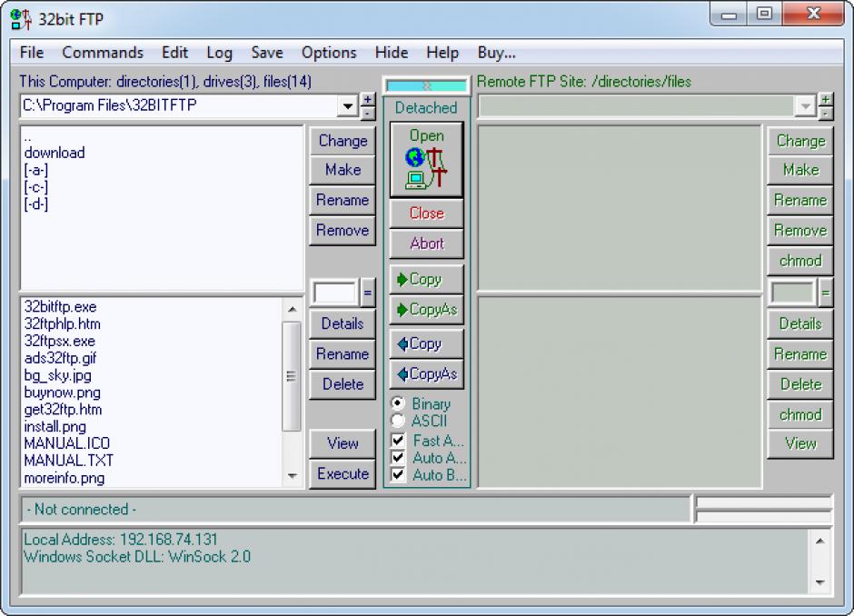
Task: Open the Options menu
Action: coord(329,53)
